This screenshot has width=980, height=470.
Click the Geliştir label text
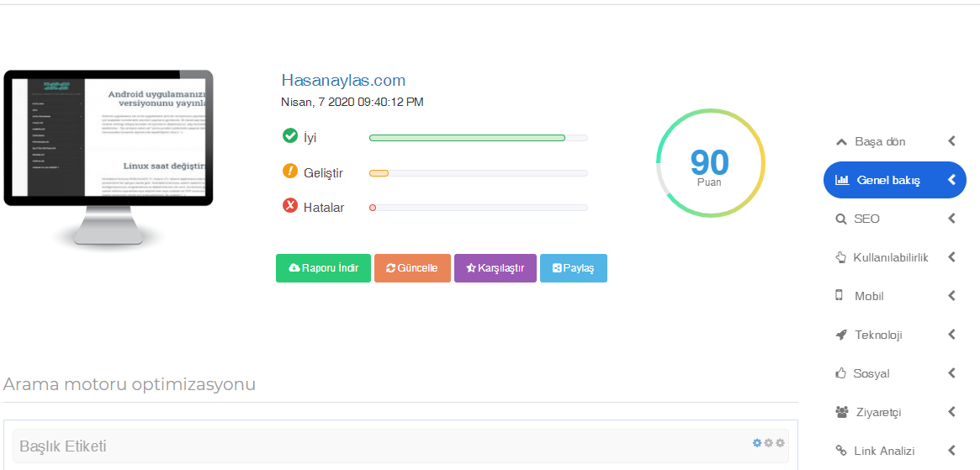(323, 173)
